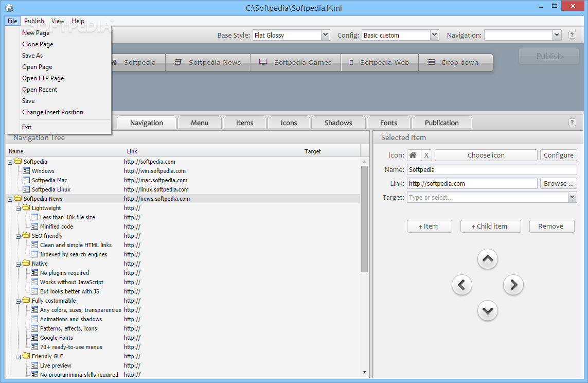Click the Softpedia Web preview menu item
The width and height of the screenshot is (588, 383).
(380, 62)
